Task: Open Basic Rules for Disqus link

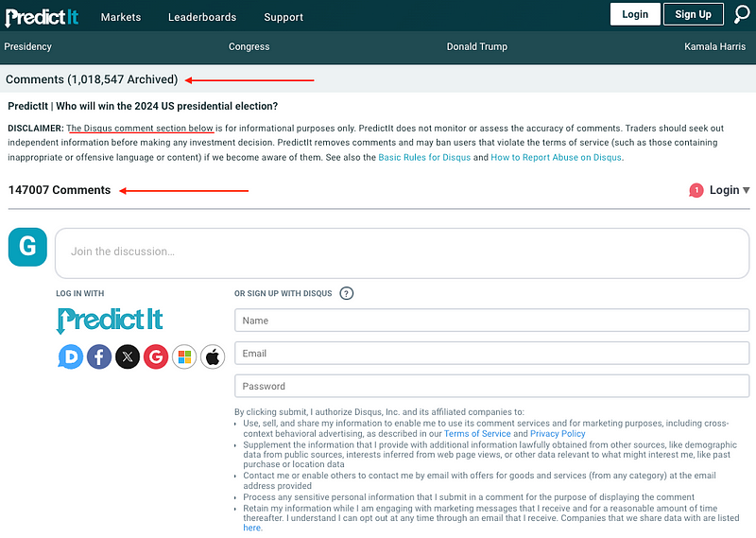Action: (x=424, y=157)
